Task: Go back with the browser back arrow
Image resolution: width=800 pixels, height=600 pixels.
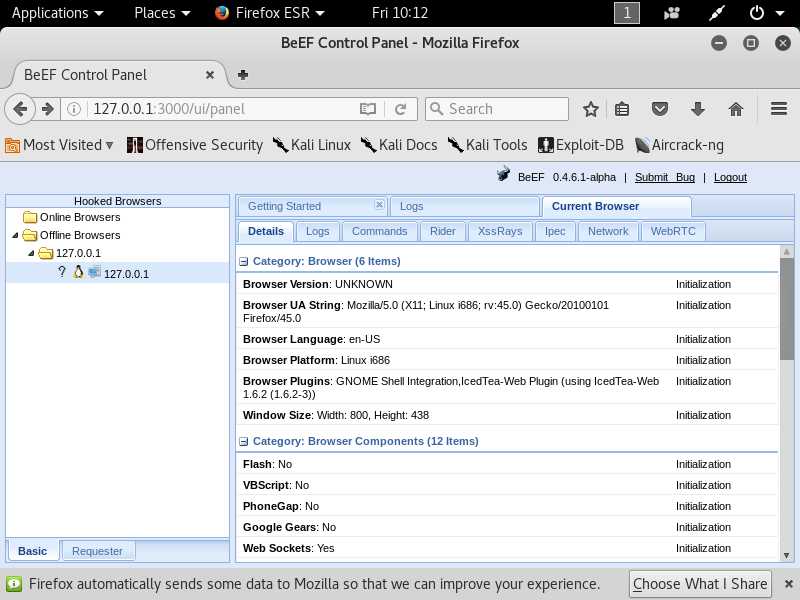Action: (x=20, y=109)
